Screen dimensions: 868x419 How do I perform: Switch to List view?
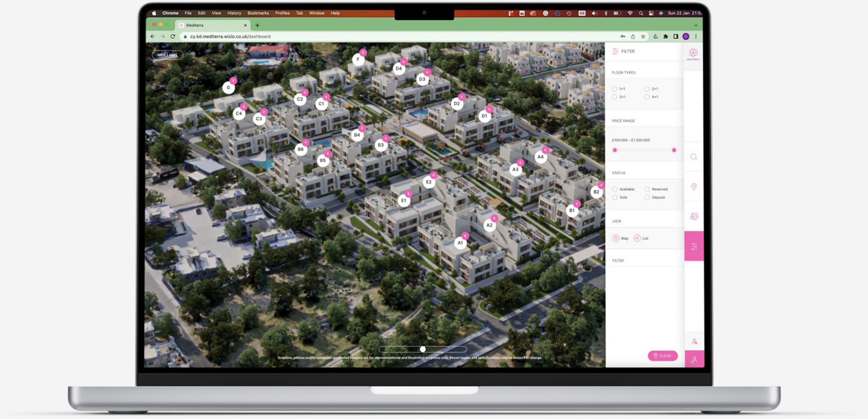coord(637,238)
